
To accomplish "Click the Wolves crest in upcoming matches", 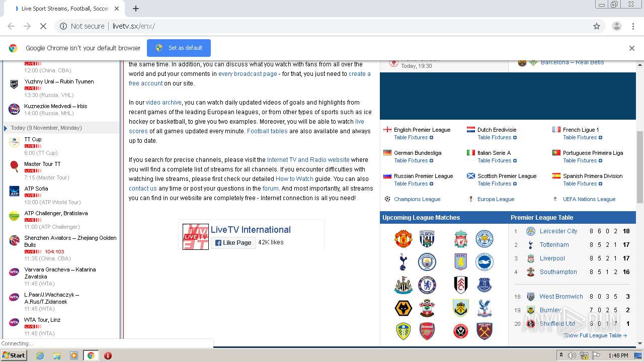I will 403,308.
